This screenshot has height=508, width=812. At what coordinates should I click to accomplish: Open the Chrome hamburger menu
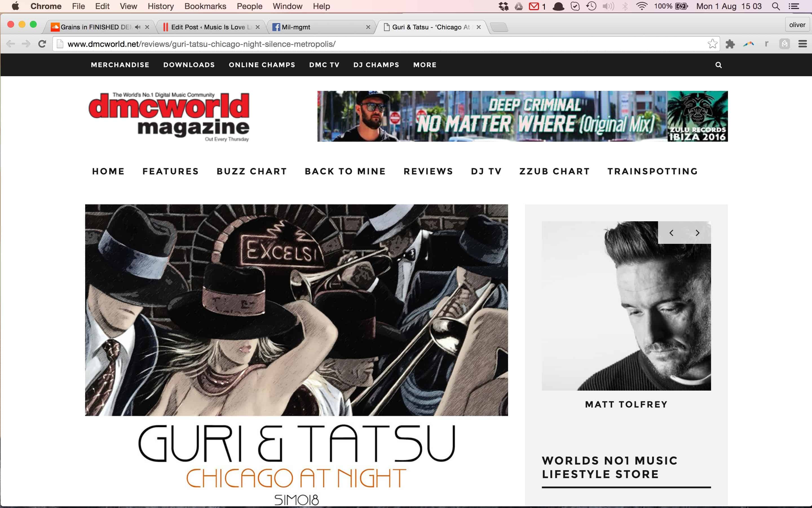point(803,44)
